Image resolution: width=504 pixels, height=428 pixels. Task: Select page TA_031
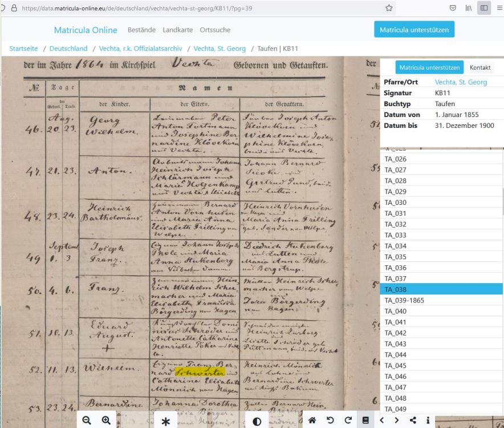[x=441, y=213]
